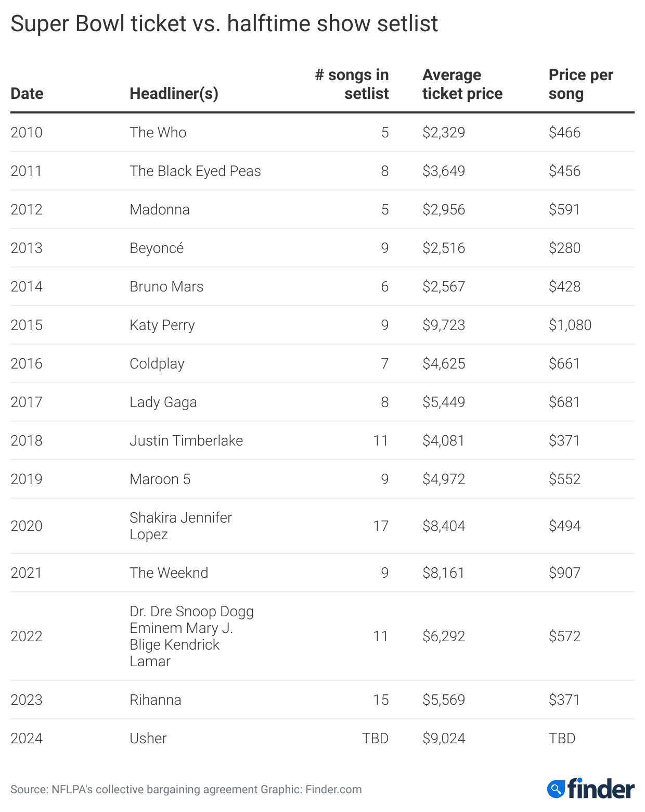Select the '# songs in setlist' header

(352, 84)
